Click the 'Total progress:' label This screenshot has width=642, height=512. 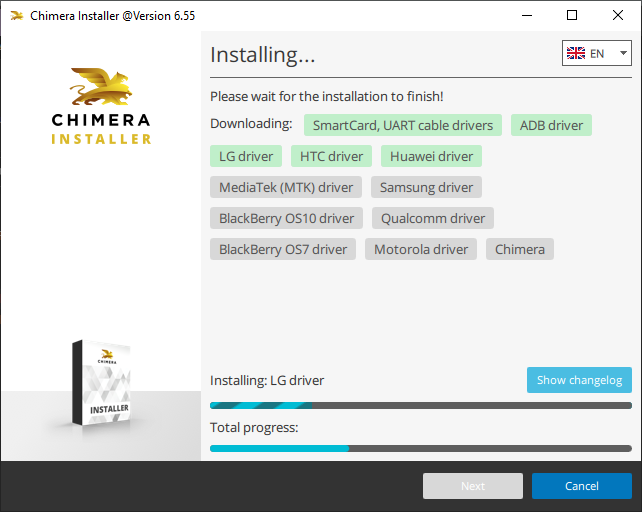254,428
